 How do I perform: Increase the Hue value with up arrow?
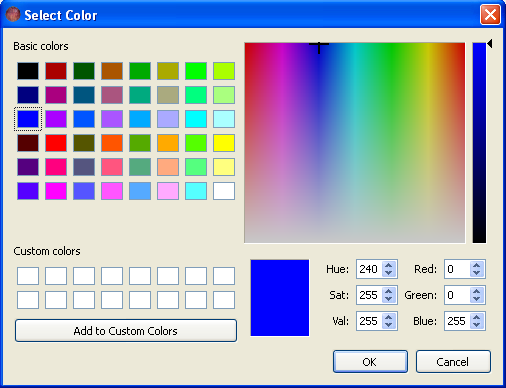point(388,265)
